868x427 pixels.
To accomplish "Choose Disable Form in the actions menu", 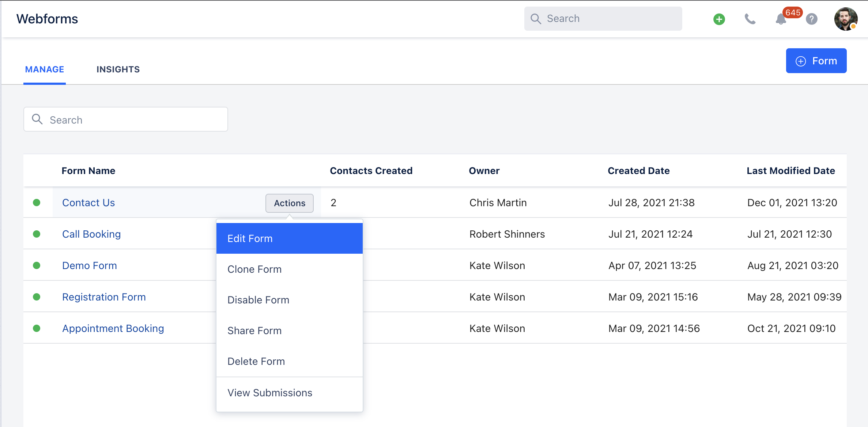I will (x=290, y=300).
